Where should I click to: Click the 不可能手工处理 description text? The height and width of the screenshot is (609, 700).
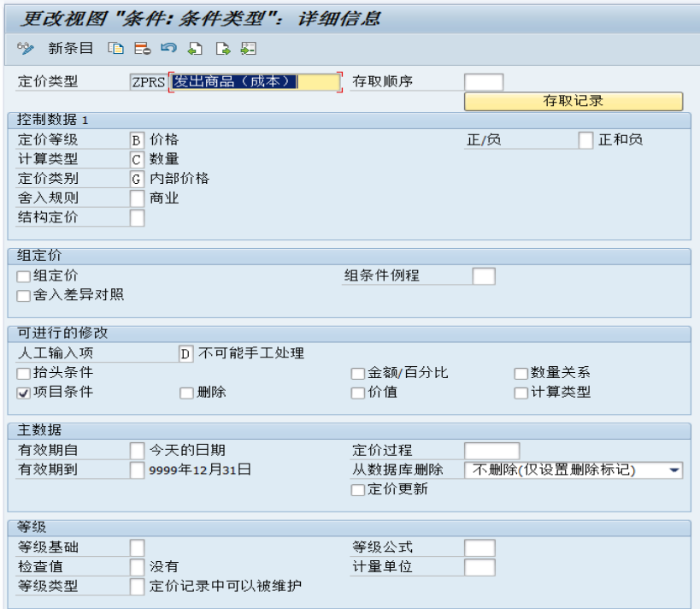coord(251,353)
